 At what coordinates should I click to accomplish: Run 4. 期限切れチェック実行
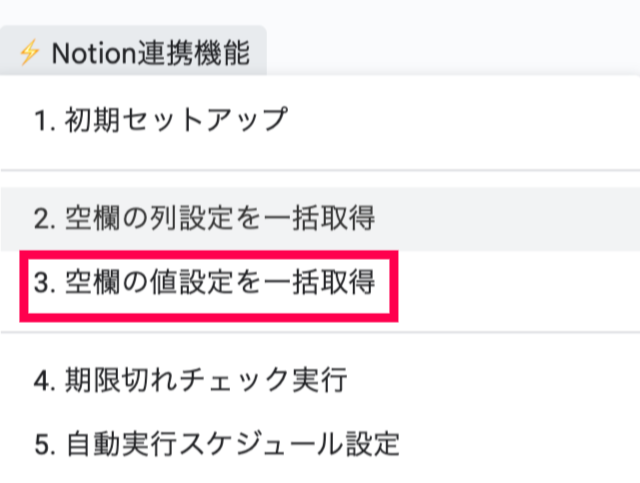(189, 381)
